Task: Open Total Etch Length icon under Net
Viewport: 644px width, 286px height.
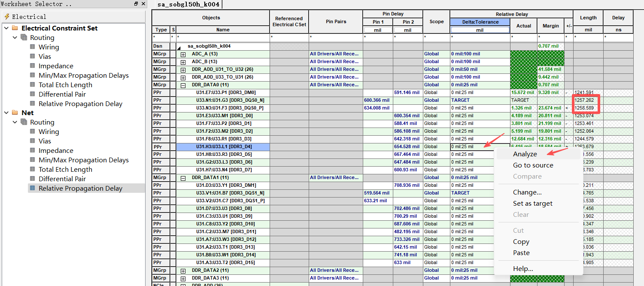Action: (33, 170)
